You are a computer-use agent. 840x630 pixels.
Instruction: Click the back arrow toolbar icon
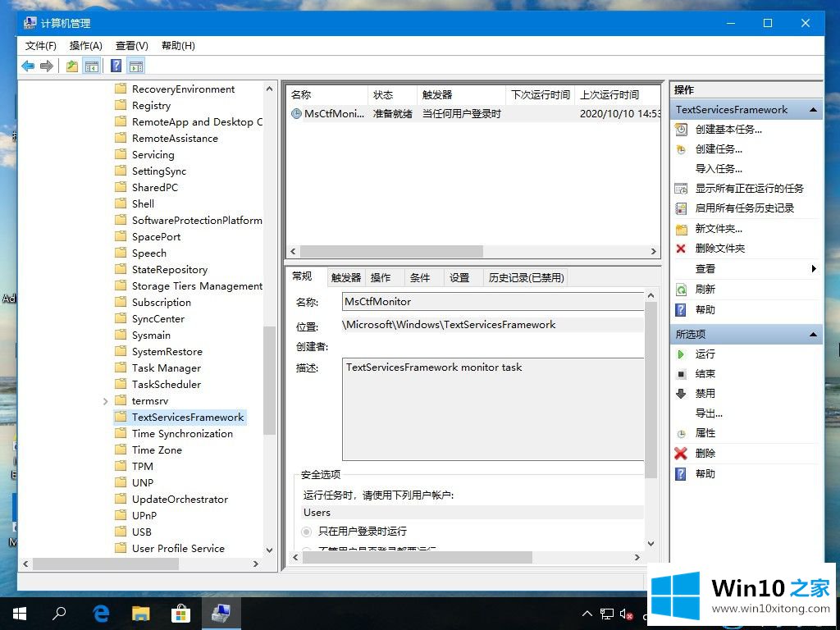tap(28, 66)
